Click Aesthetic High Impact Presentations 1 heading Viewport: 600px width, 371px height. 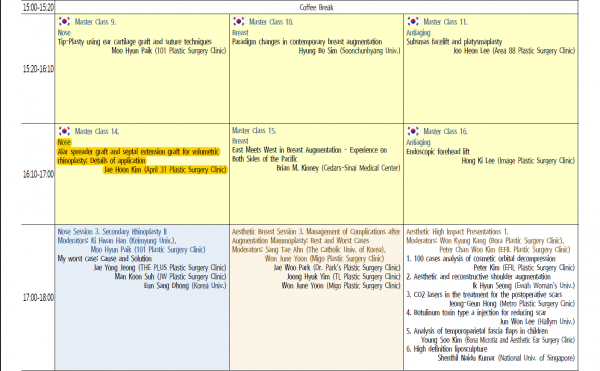point(457,232)
